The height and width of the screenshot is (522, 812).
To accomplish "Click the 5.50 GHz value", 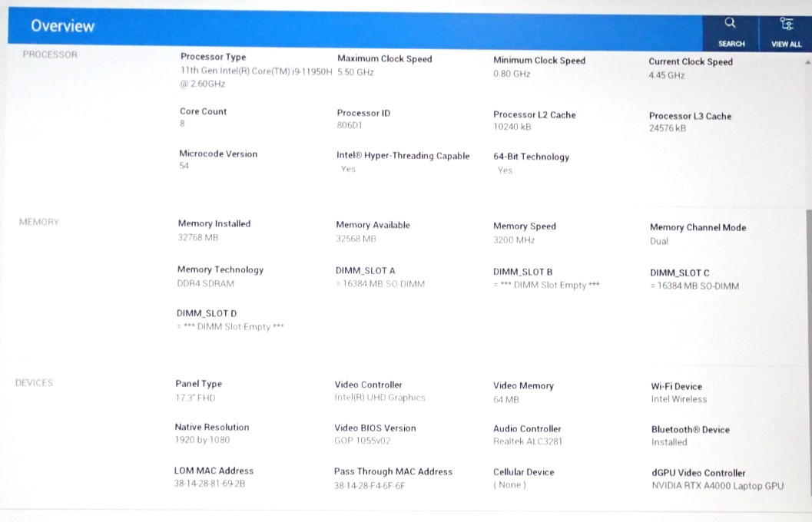I will (356, 72).
